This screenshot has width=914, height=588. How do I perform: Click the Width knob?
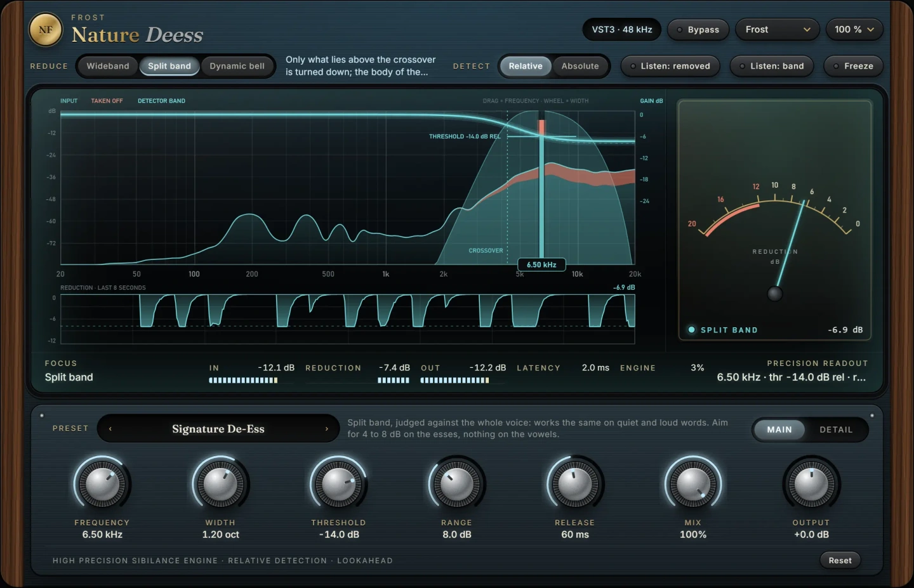(x=220, y=485)
